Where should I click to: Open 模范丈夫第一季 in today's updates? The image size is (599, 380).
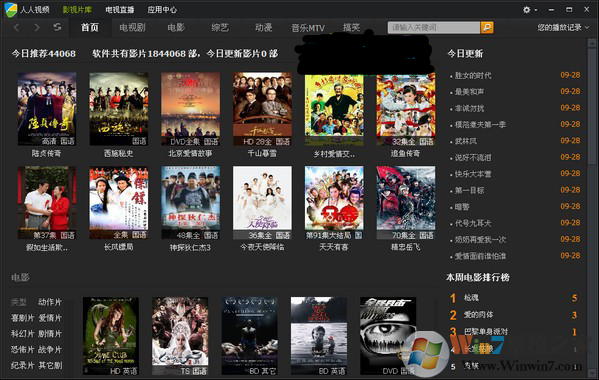(x=480, y=125)
